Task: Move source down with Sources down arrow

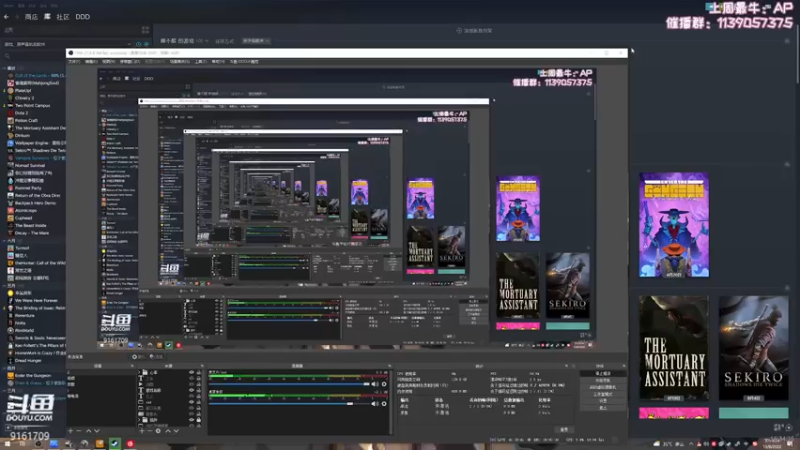Action: coord(176,431)
